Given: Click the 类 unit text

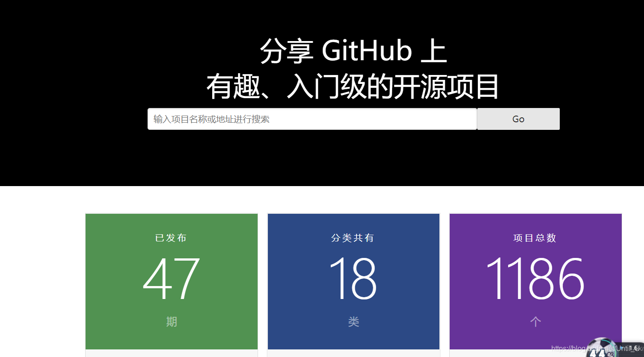Looking at the screenshot, I should click(353, 322).
